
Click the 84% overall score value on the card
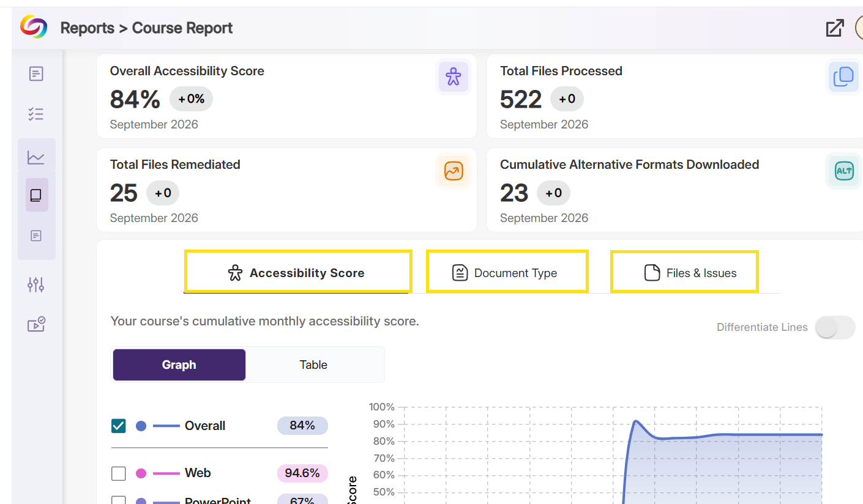pos(135,99)
